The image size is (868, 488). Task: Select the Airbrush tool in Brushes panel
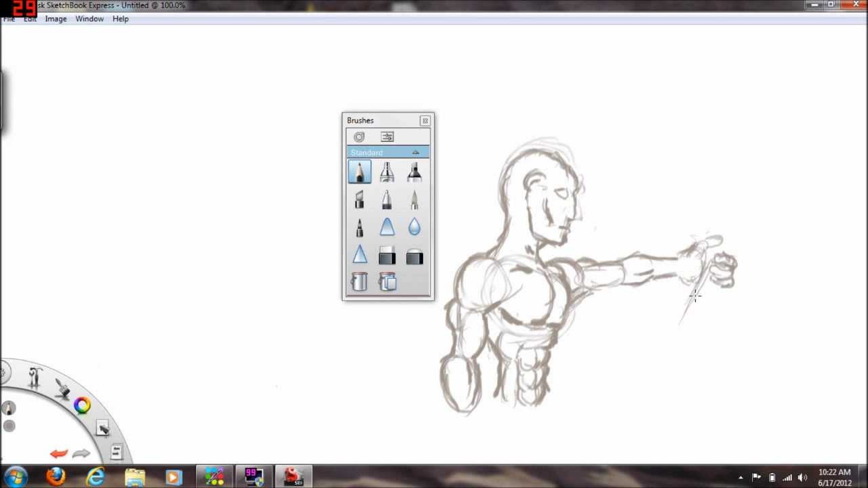pos(387,171)
